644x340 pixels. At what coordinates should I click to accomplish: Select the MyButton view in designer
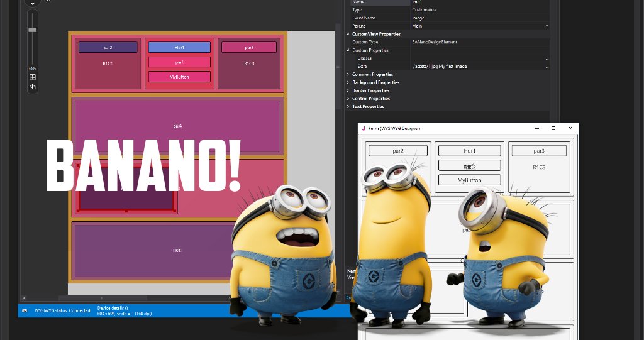[x=179, y=77]
